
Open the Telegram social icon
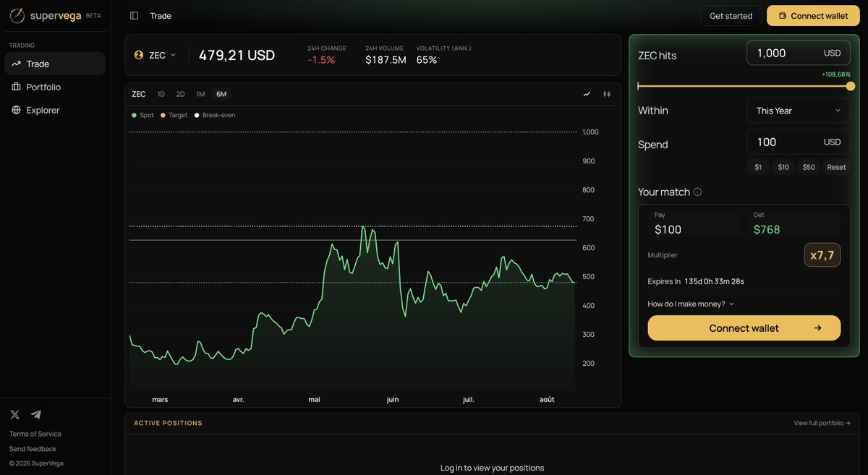(36, 414)
